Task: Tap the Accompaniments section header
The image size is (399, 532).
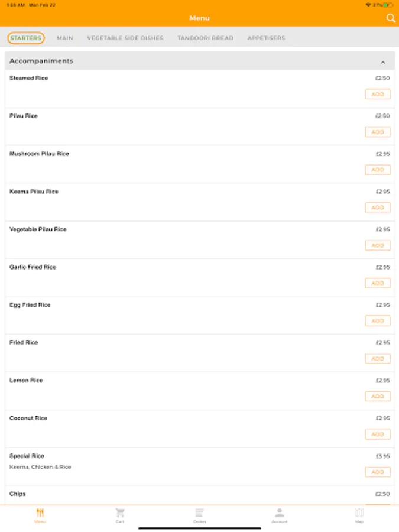Action: (x=177, y=61)
